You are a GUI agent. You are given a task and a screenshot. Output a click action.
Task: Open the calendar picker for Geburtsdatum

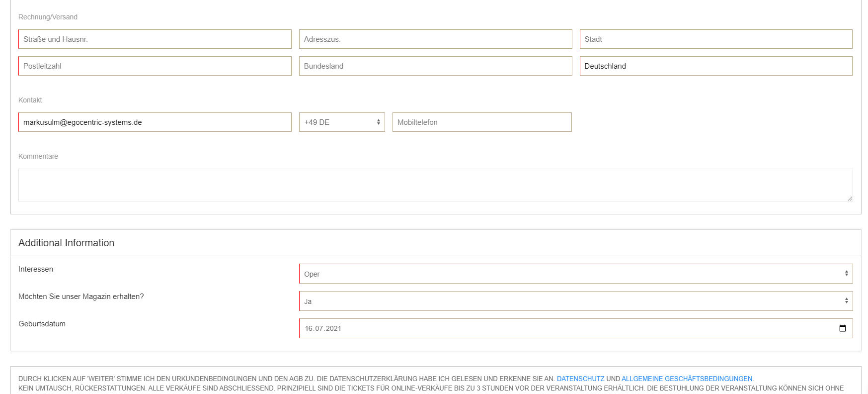[x=842, y=328]
